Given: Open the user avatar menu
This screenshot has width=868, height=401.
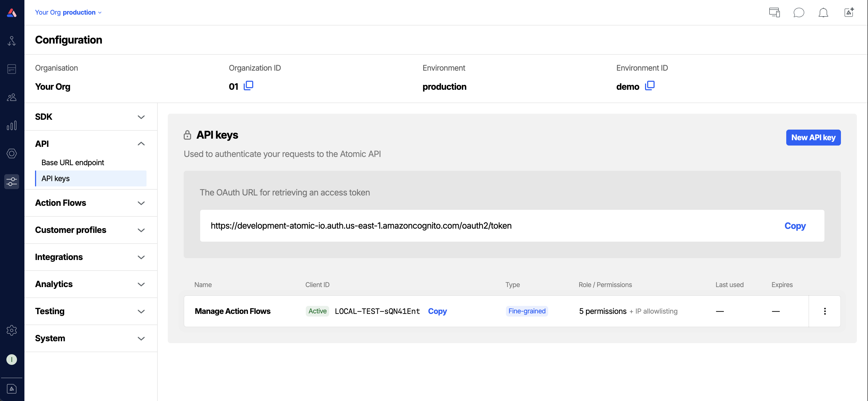Looking at the screenshot, I should (12, 360).
